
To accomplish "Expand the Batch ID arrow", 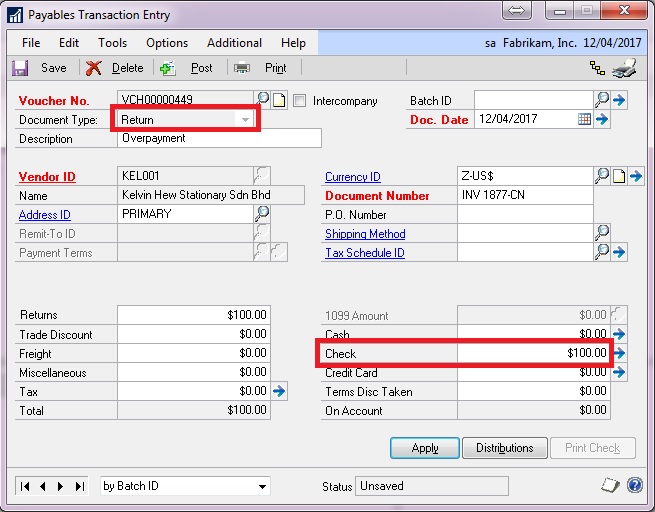I will point(619,100).
